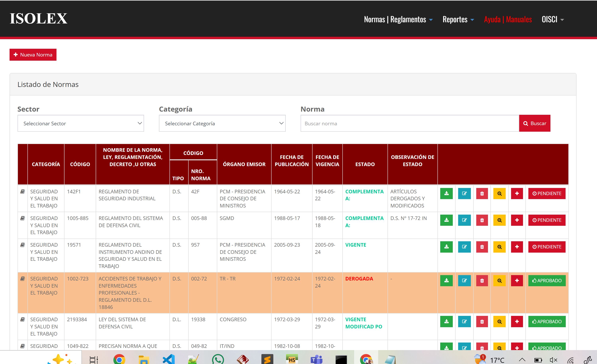
Task: Delete the norm with code 19571
Action: pyautogui.click(x=482, y=247)
